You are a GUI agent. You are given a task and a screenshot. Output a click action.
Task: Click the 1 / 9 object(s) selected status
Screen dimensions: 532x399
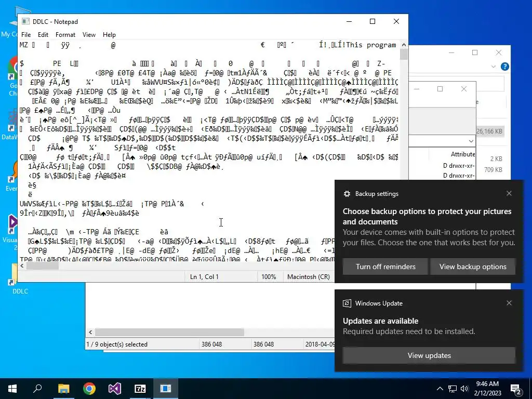(x=117, y=344)
